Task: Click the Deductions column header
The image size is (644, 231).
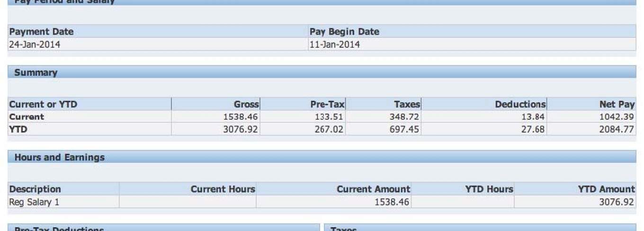Action: tap(520, 104)
